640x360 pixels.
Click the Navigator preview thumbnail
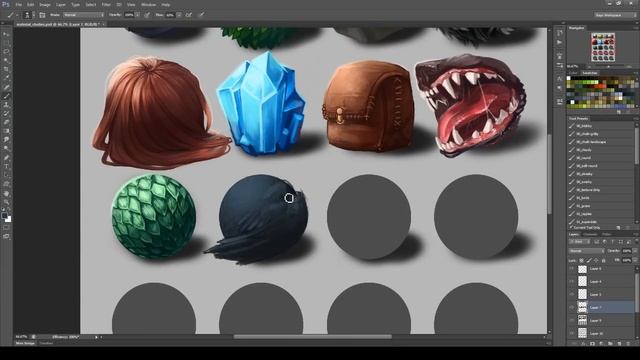coord(603,47)
